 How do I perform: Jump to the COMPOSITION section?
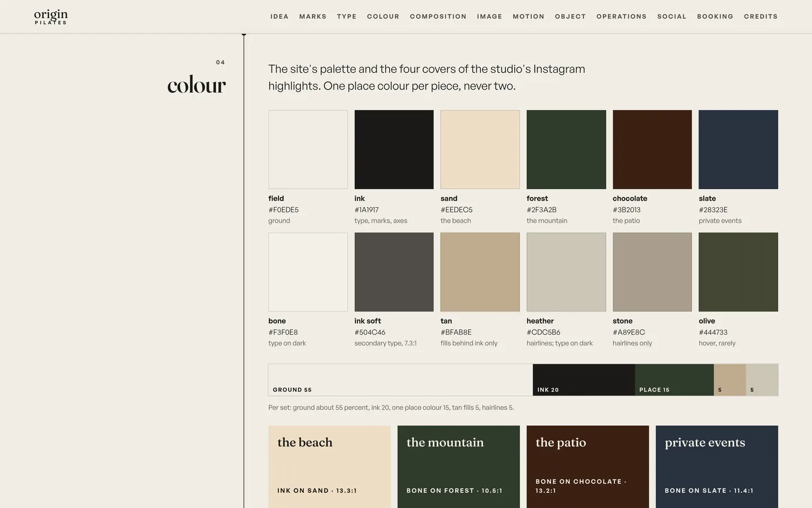pos(438,16)
